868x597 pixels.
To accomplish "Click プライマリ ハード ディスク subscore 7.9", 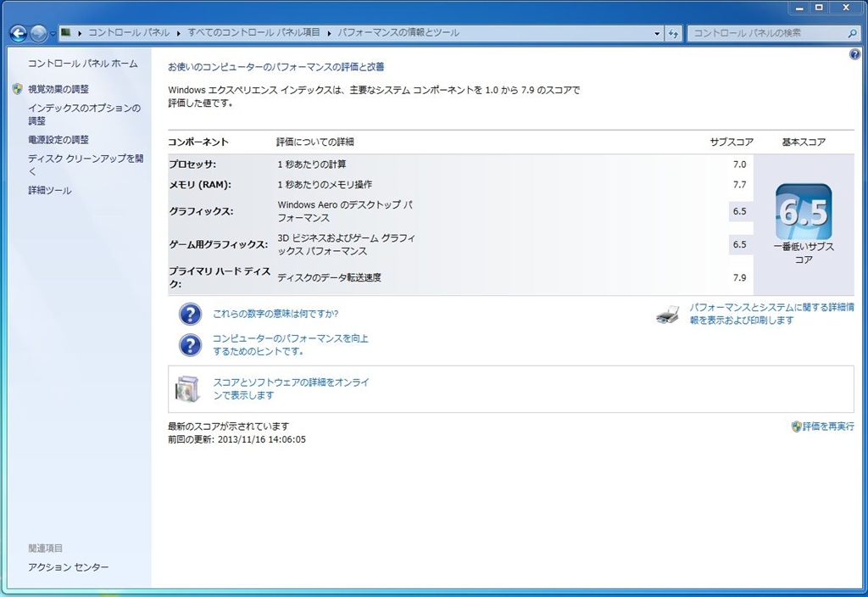I will click(x=739, y=277).
